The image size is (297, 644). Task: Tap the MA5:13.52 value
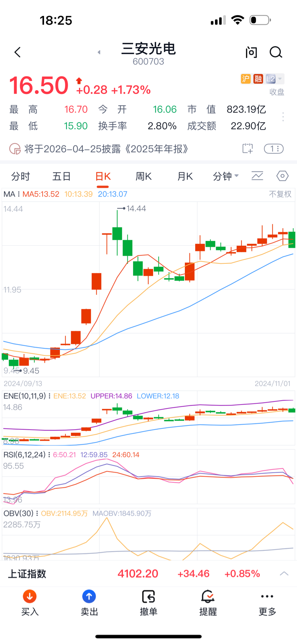tap(41, 194)
